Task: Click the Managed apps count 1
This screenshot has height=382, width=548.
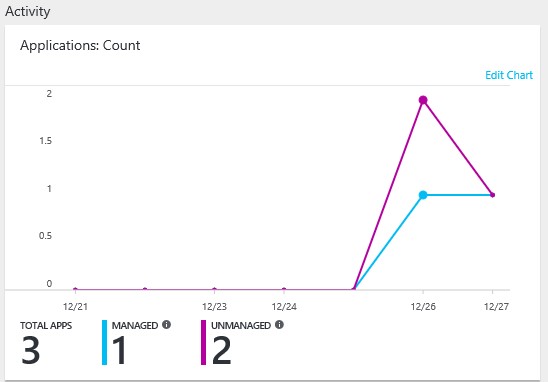Action: click(120, 350)
